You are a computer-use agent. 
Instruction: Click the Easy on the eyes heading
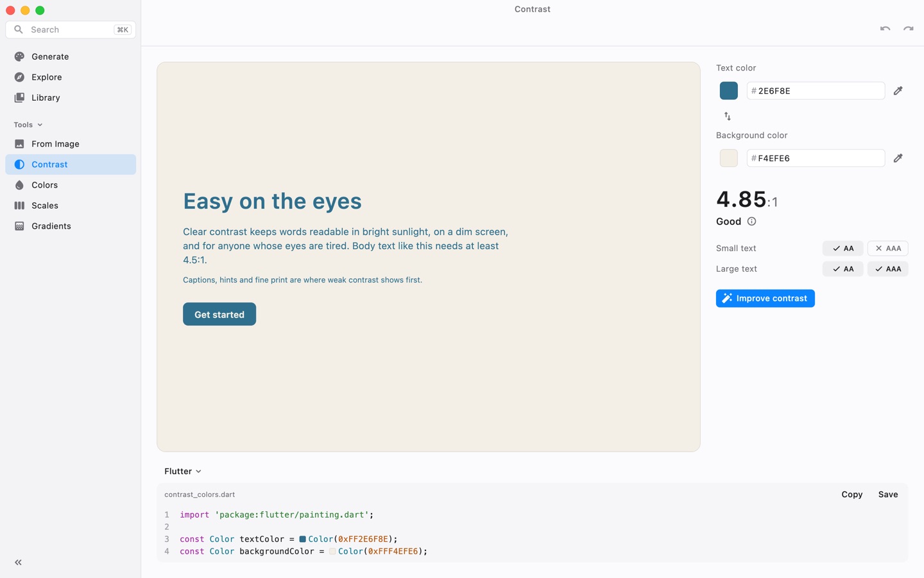[x=272, y=201]
